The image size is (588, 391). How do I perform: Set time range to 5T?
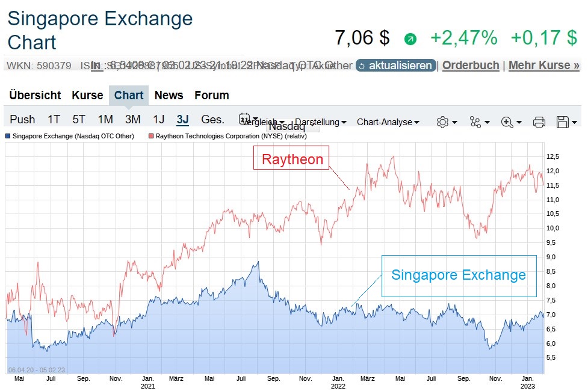[79, 119]
